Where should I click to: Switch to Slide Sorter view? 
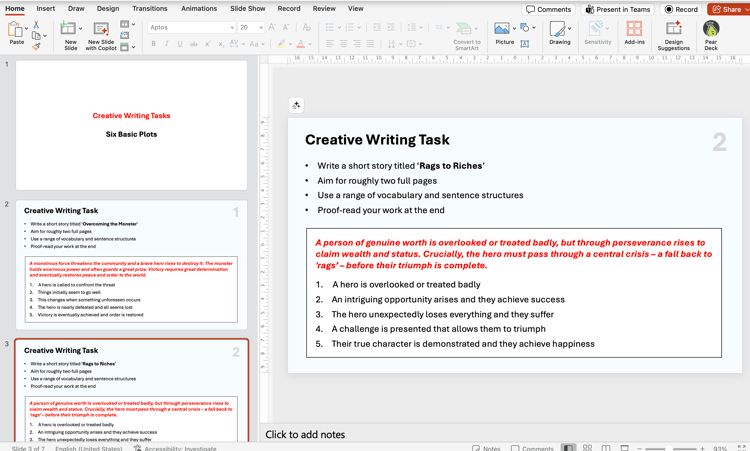pos(587,447)
